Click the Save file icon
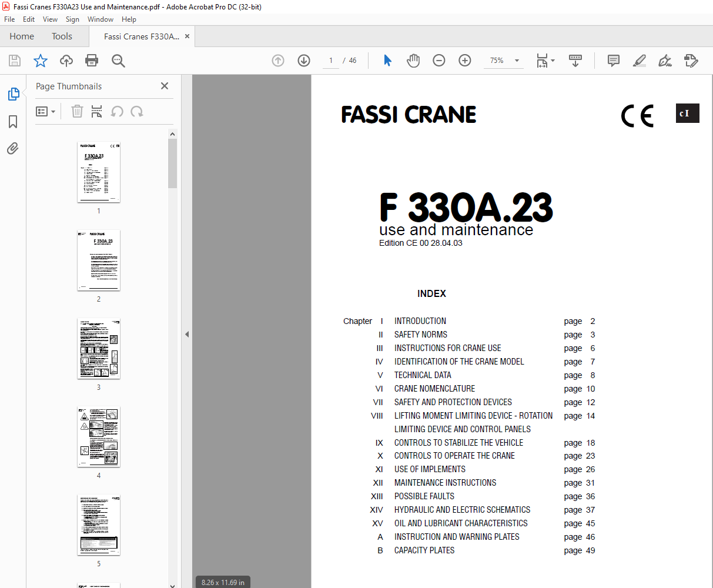713x588 pixels. [15, 61]
